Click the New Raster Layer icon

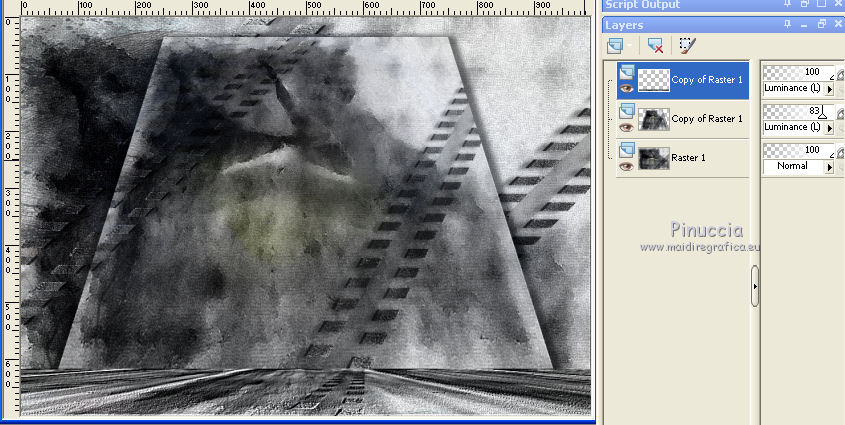(614, 45)
